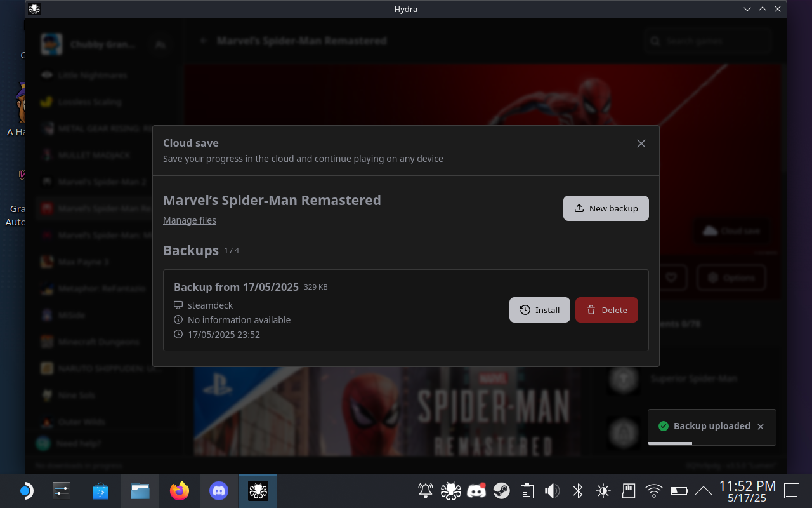Open Wi-Fi network settings in tray
The image size is (812, 508).
(653, 491)
